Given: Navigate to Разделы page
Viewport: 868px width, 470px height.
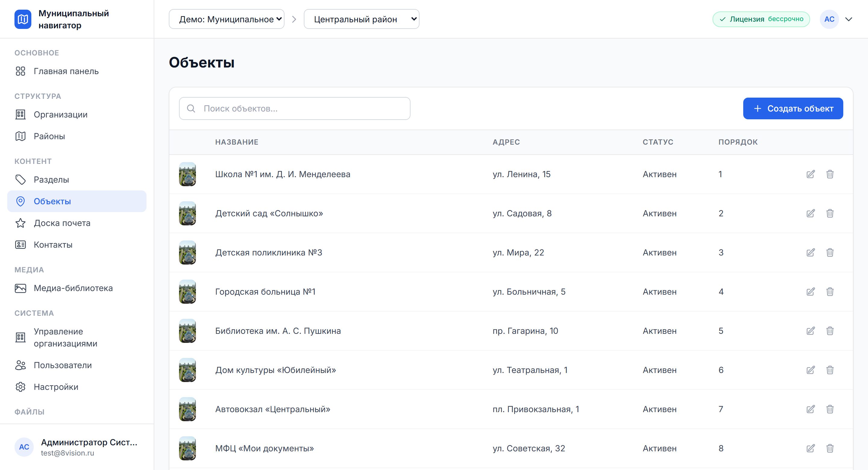Looking at the screenshot, I should coord(77,180).
